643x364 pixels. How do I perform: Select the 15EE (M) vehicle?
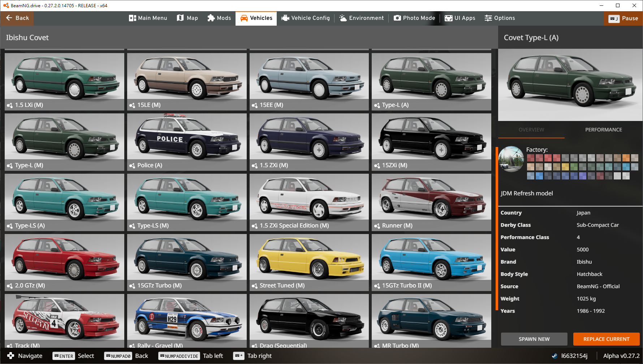point(309,82)
